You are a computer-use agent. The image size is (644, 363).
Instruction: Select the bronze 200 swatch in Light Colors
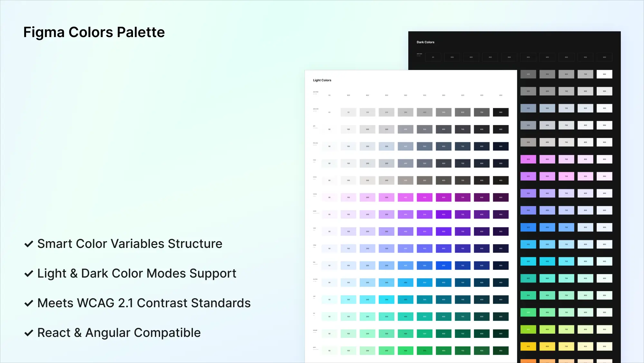tap(367, 181)
